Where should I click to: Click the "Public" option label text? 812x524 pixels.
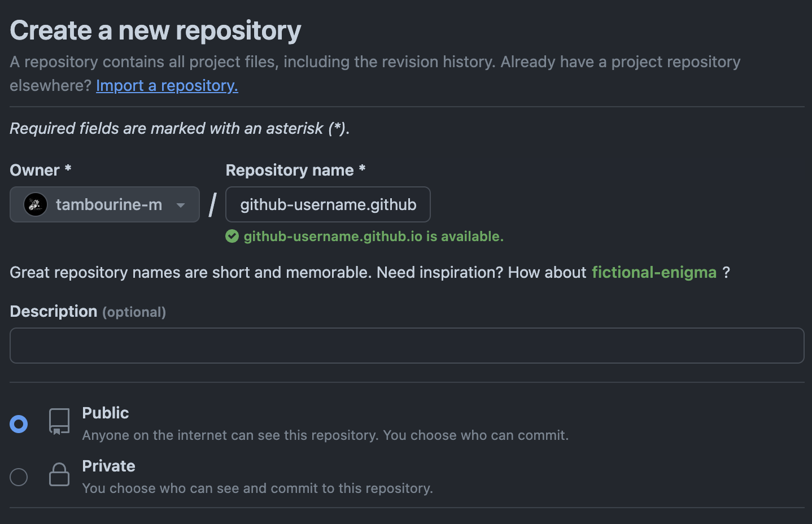point(105,413)
